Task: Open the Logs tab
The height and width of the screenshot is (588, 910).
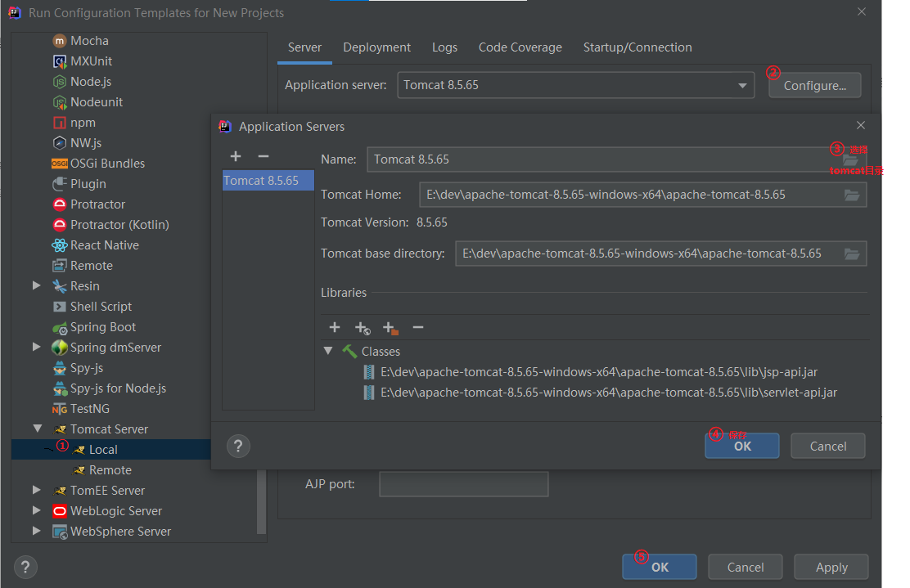Action: coord(444,47)
